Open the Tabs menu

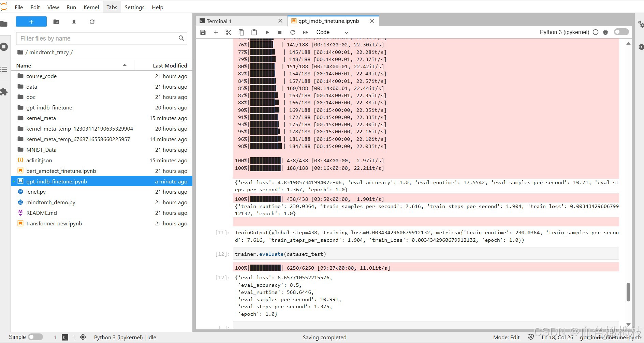[x=112, y=7]
